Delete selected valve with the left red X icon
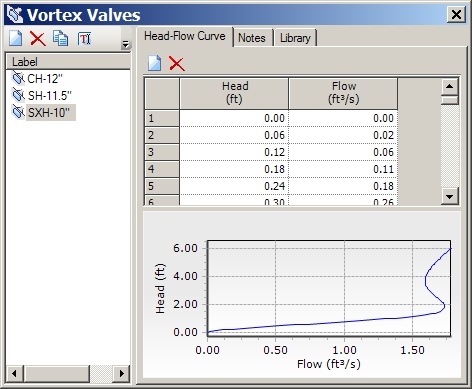The image size is (472, 389). coord(38,38)
